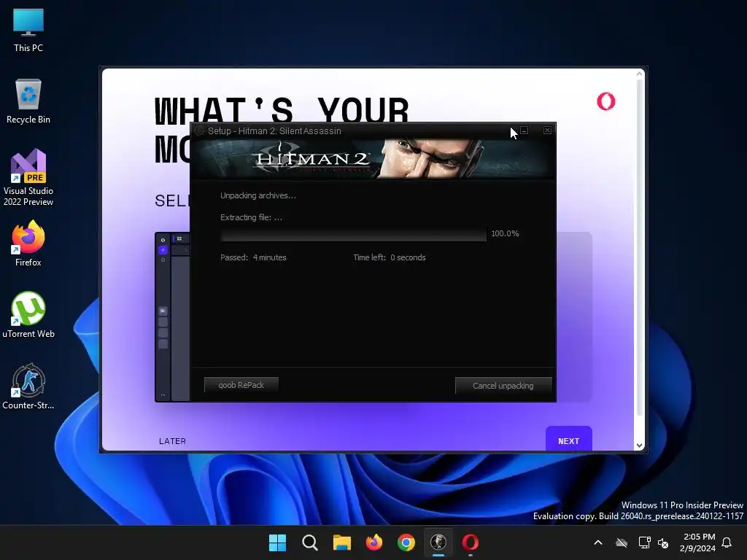Close the Hitman 2 setup window
The height and width of the screenshot is (560, 747).
pos(547,130)
